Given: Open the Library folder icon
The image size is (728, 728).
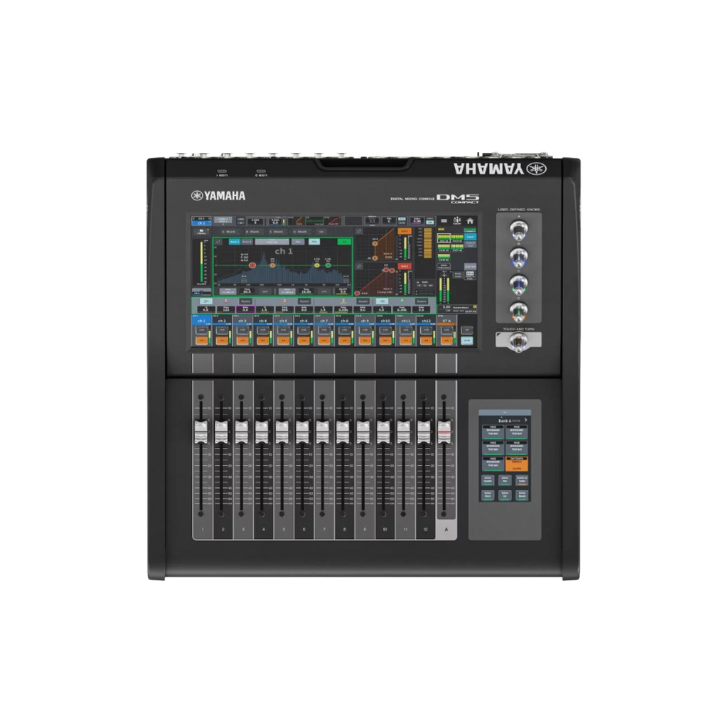Looking at the screenshot, I should (201, 231).
